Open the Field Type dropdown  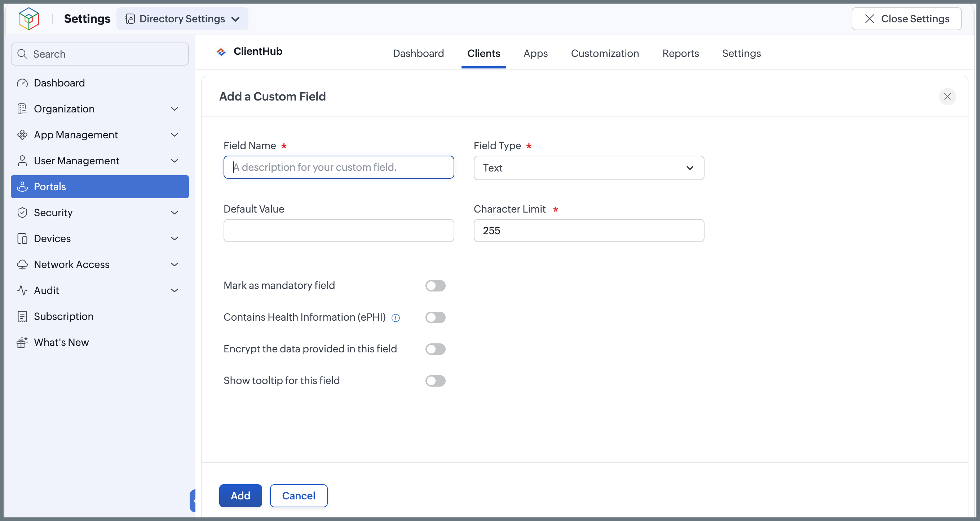coord(588,168)
